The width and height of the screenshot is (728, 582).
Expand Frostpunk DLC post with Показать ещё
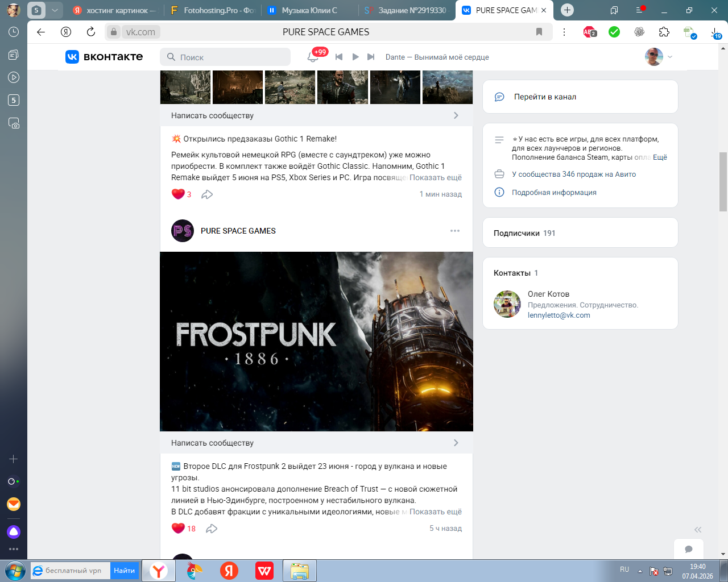pyautogui.click(x=436, y=512)
